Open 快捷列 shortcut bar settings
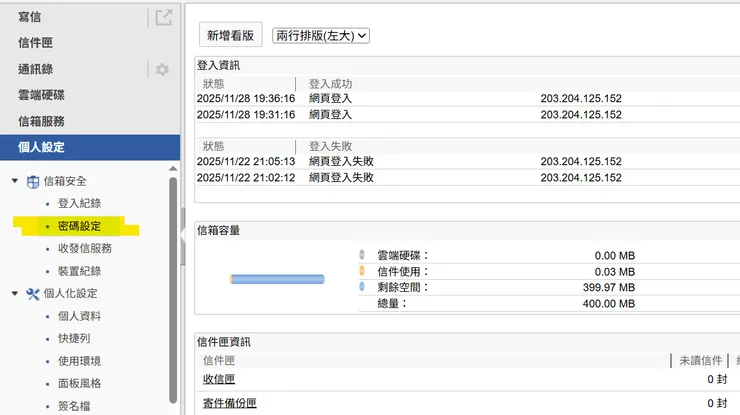This screenshot has height=415, width=740. pyautogui.click(x=74, y=338)
